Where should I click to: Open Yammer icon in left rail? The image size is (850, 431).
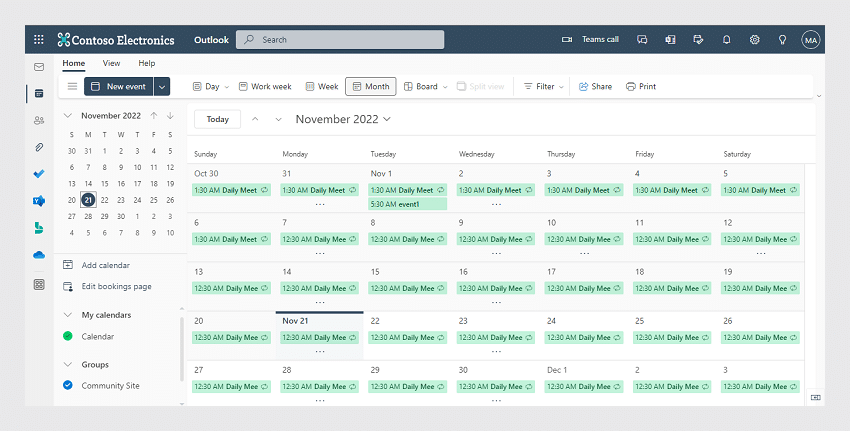(39, 201)
